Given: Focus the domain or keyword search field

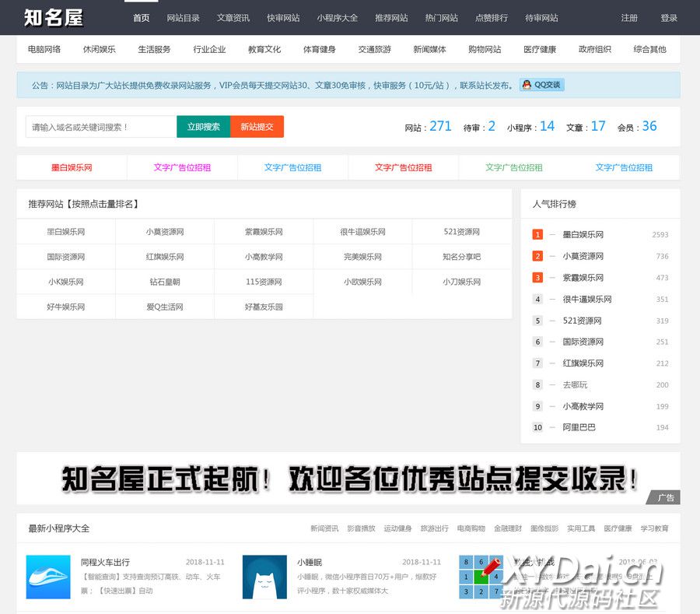Looking at the screenshot, I should coord(101,127).
